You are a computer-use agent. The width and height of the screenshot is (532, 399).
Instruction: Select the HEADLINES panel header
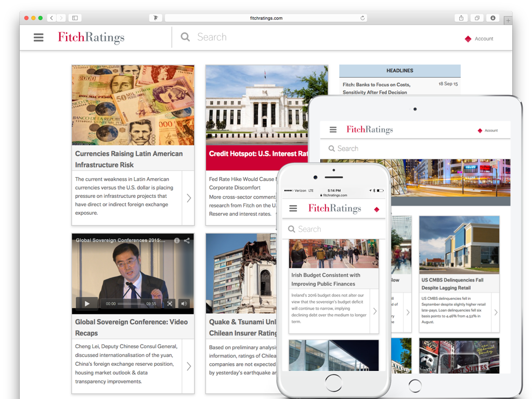(x=400, y=71)
